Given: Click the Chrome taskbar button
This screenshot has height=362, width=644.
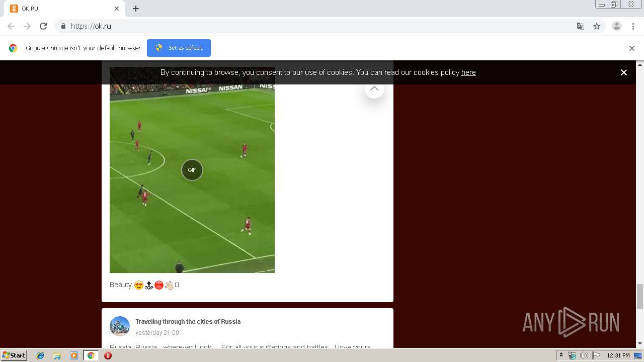Looking at the screenshot, I should click(91, 355).
